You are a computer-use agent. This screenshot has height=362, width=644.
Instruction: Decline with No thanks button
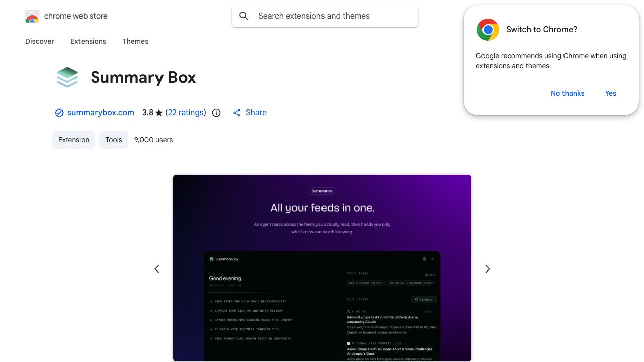pos(568,93)
